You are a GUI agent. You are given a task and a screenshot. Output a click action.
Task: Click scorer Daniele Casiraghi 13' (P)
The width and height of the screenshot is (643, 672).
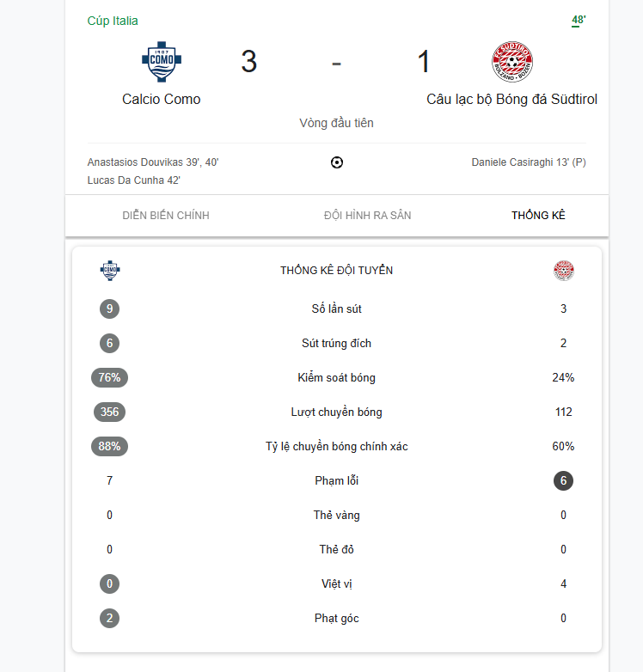529,162
